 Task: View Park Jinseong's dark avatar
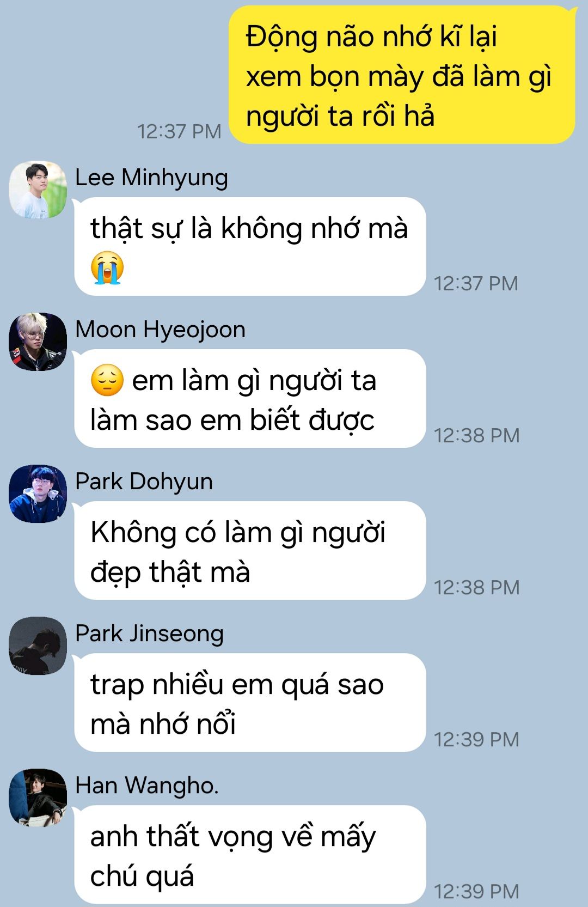38,646
